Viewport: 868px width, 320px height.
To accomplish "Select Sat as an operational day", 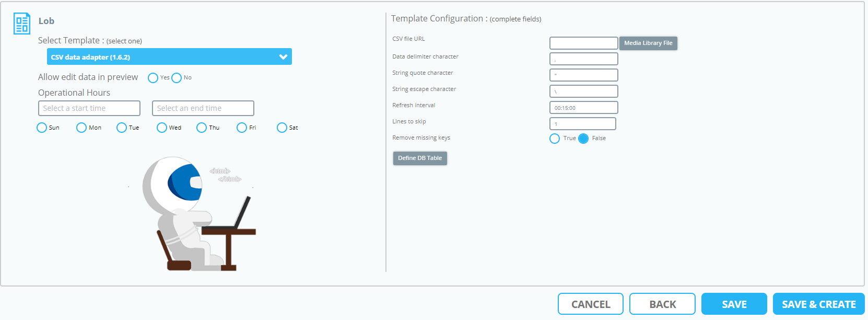I will 281,127.
